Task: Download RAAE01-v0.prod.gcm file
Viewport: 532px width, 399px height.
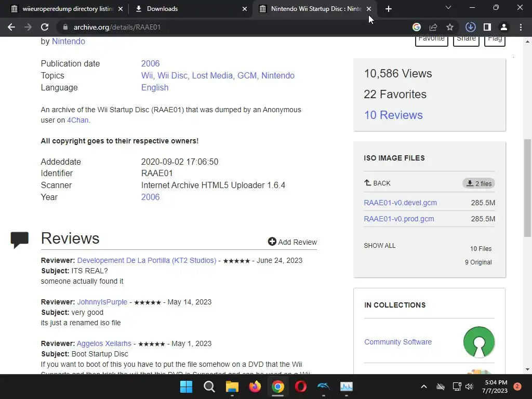Action: tap(398, 219)
